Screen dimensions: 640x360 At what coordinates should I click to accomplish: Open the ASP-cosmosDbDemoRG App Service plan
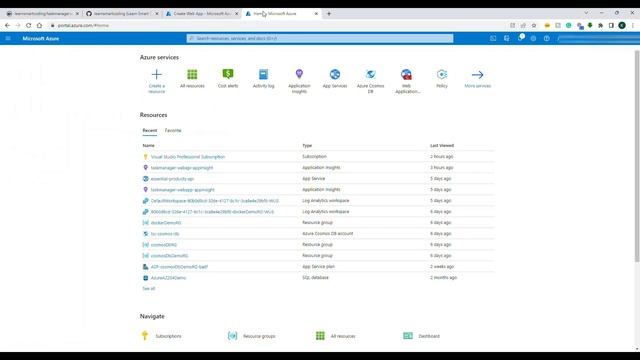point(179,267)
